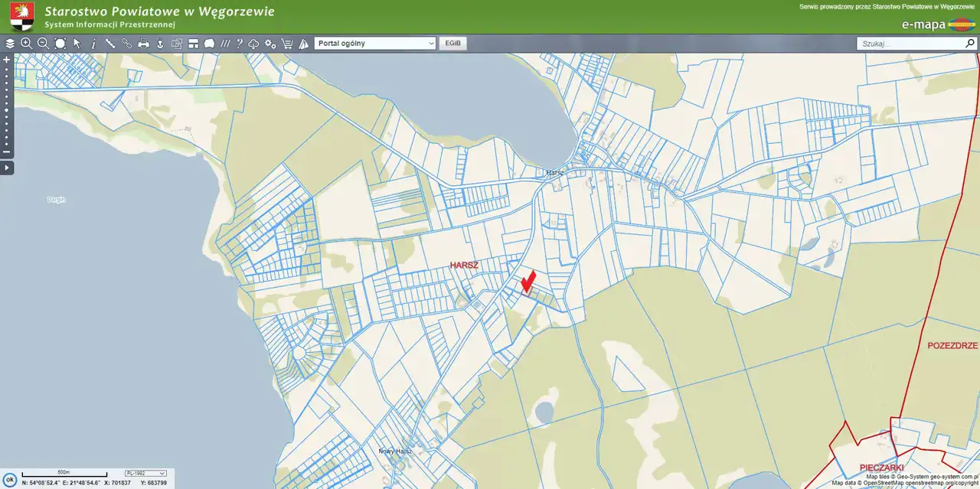Expand the left side panel arrow
This screenshot has height=489, width=980.
[7, 168]
